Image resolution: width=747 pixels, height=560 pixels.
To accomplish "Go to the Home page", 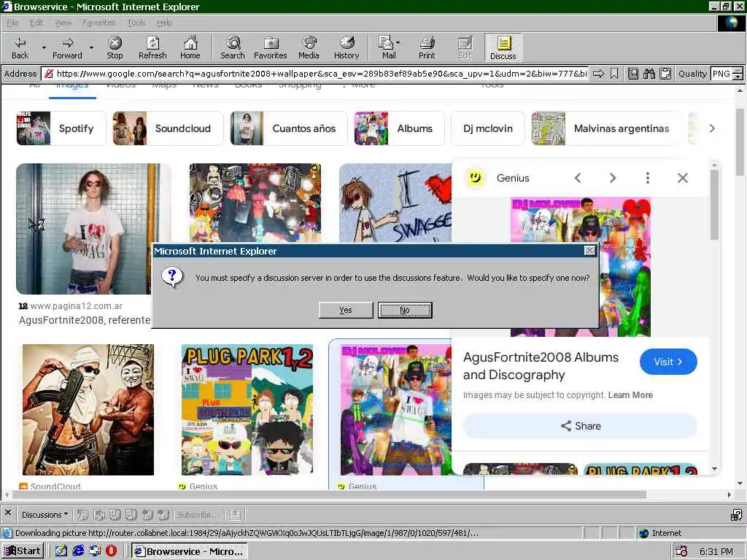I will tap(190, 47).
